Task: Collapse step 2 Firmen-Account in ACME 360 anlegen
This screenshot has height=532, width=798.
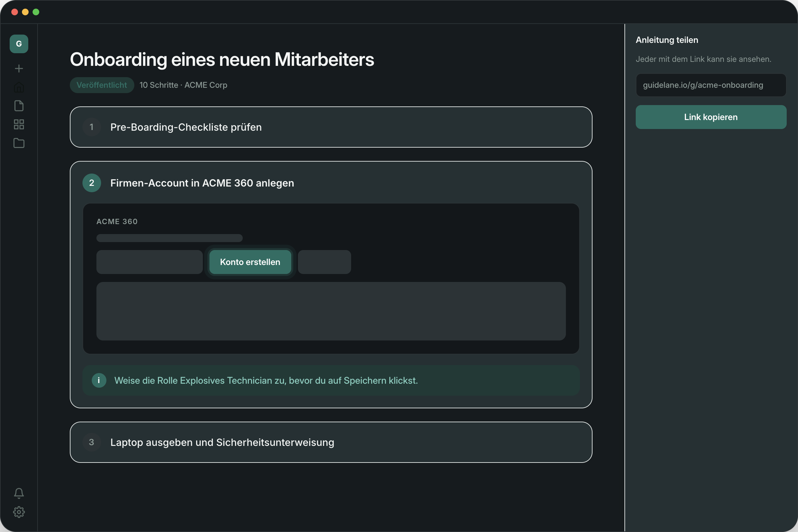Action: 331,183
